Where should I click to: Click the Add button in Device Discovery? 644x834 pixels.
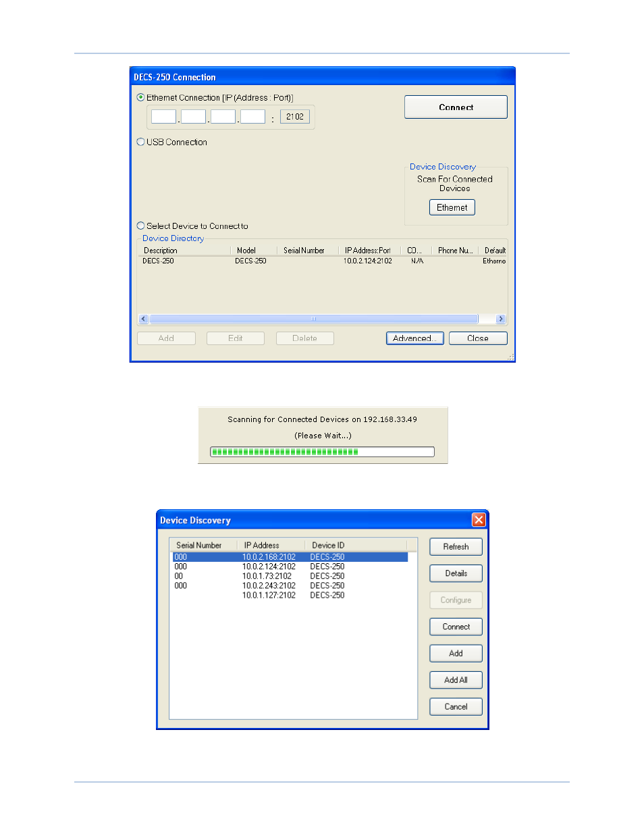tap(456, 654)
